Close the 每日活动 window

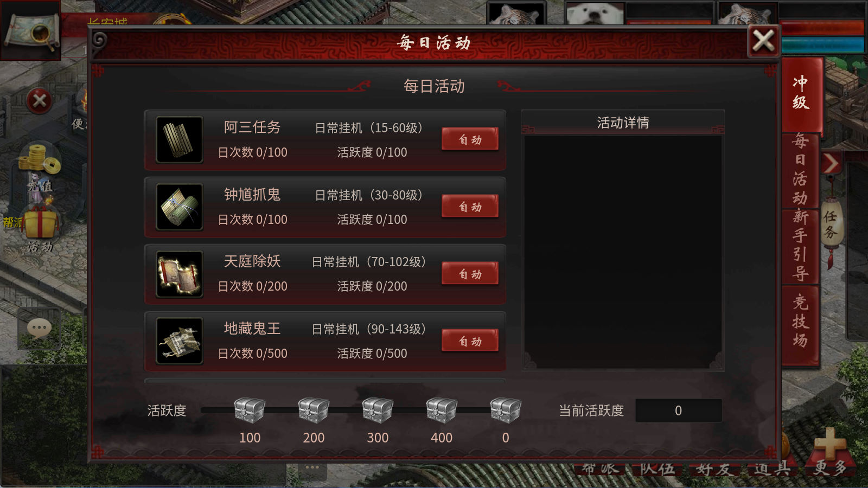763,41
